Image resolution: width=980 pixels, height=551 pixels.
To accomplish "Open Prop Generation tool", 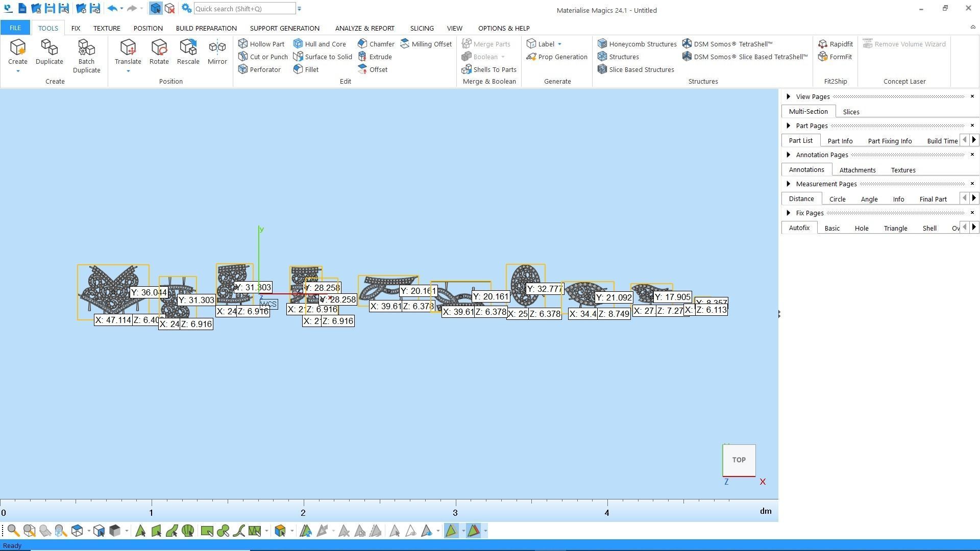I will 557,57.
